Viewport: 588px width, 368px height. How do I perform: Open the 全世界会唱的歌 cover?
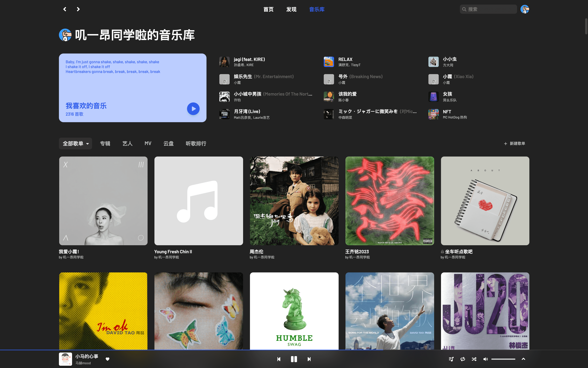coord(390,311)
